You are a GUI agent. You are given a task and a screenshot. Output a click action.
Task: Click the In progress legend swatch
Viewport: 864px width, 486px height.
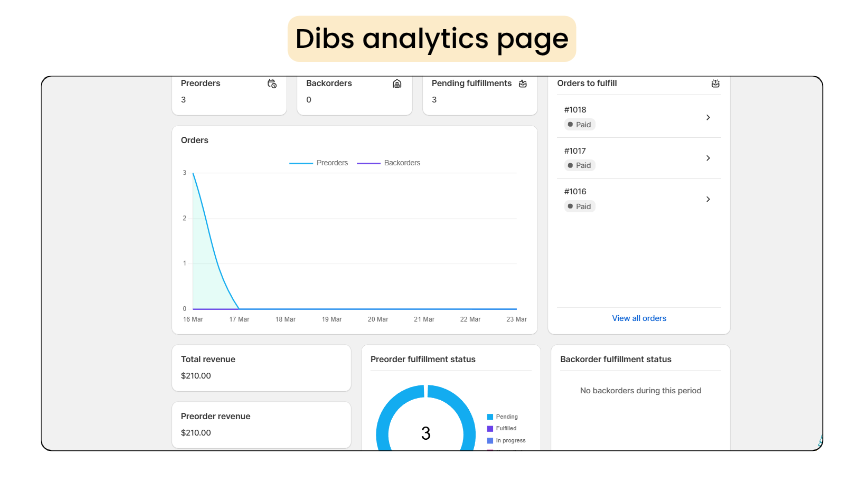point(490,441)
